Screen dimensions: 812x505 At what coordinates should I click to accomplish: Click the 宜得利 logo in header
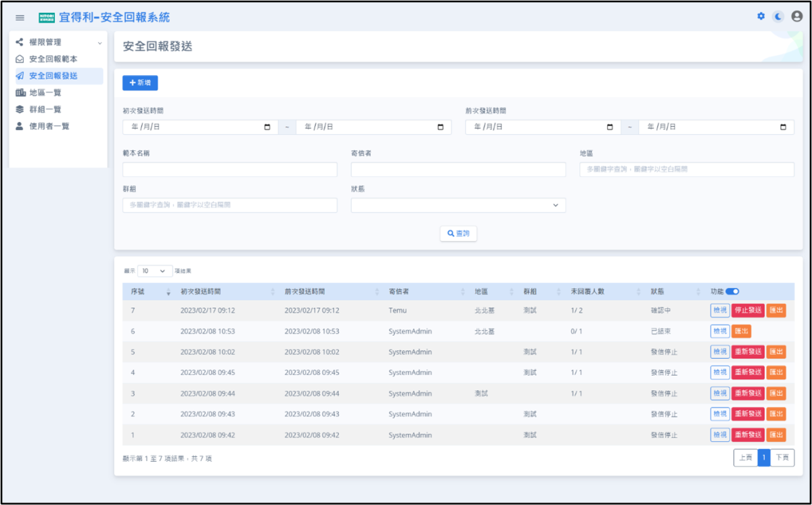click(x=47, y=18)
